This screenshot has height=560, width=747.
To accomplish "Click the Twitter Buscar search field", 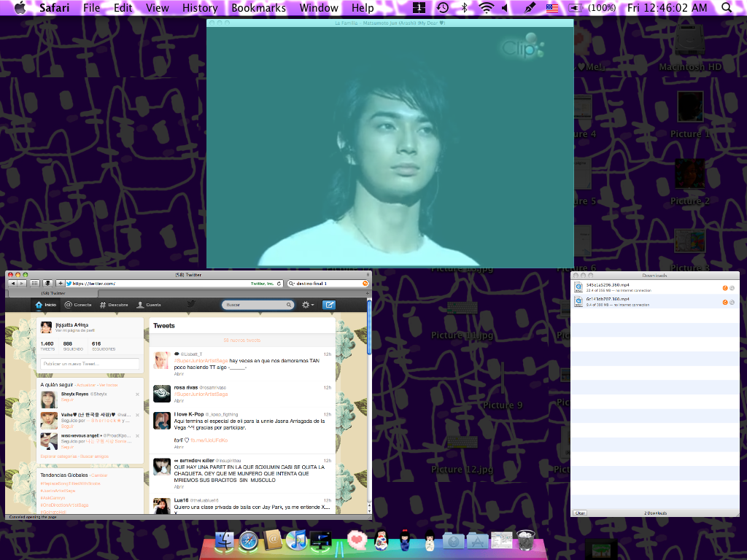I will tap(258, 305).
